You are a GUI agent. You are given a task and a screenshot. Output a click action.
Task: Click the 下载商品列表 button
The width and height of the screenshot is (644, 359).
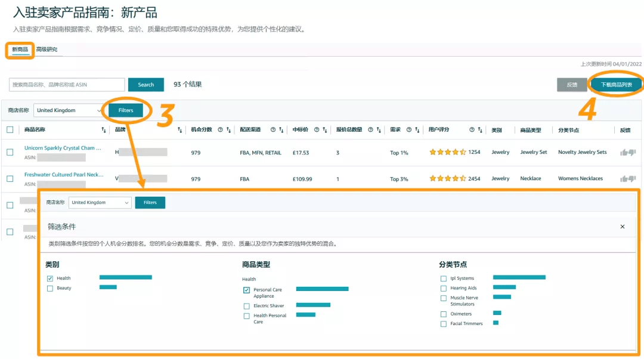point(616,85)
